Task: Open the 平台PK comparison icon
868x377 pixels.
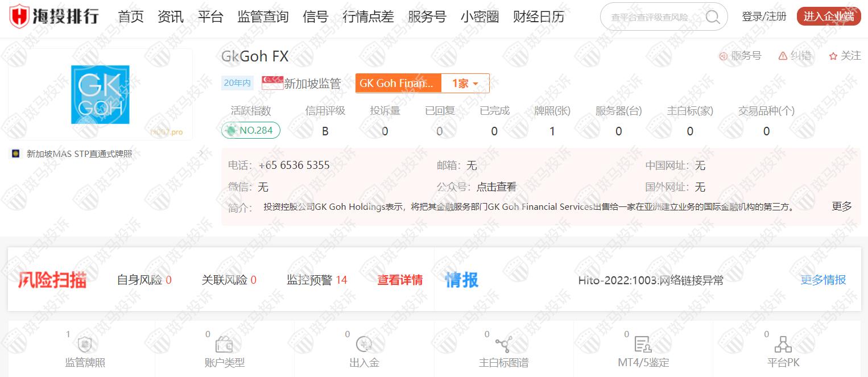Action: click(783, 344)
